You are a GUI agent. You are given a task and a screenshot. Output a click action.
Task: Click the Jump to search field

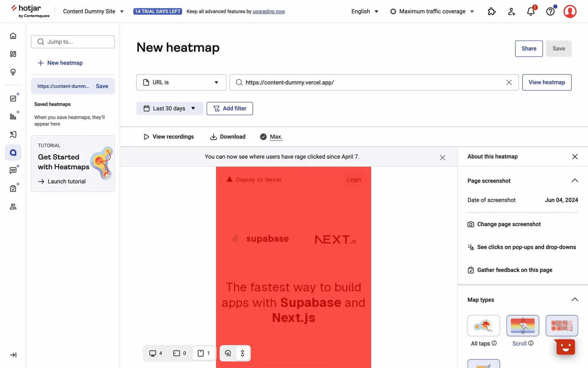coord(73,42)
